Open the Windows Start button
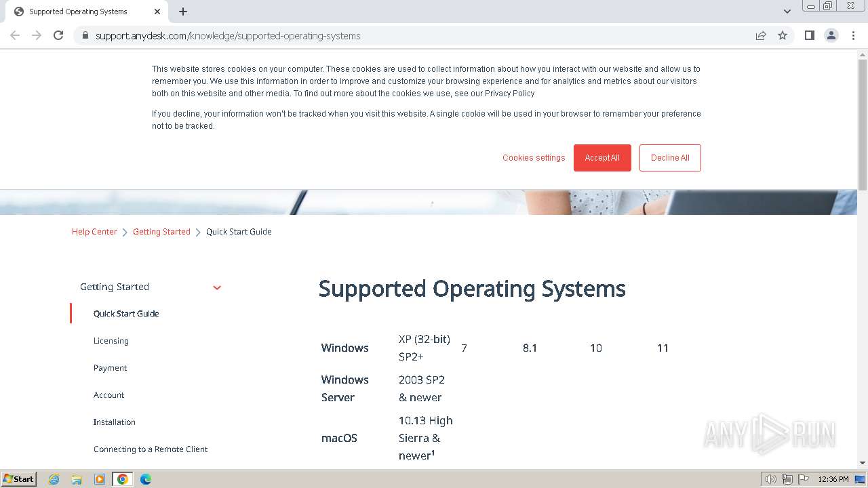Screen dimensions: 868x488 (19, 479)
